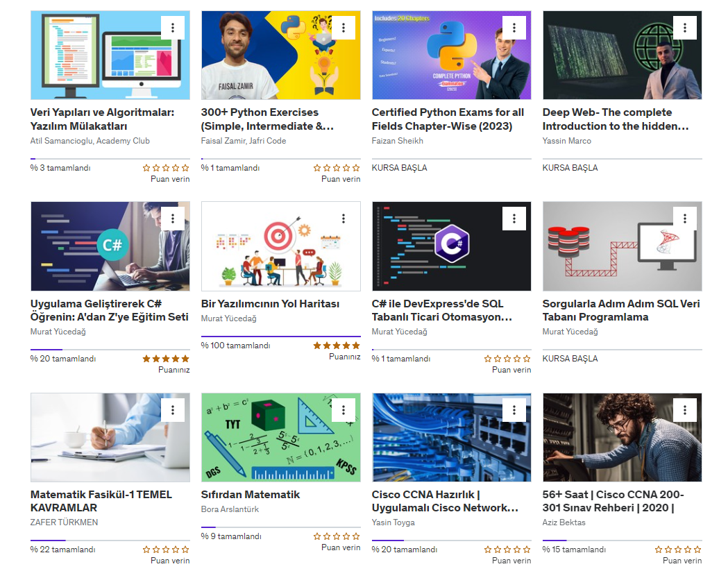Click KURSA BAŞLA under Certified Python Exams
728x587 pixels.
coord(399,168)
